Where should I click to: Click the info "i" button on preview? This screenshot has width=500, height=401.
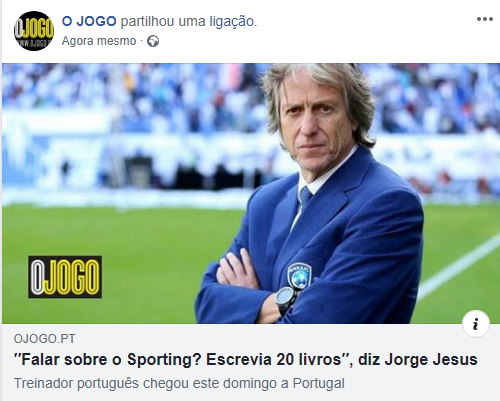tap(476, 324)
